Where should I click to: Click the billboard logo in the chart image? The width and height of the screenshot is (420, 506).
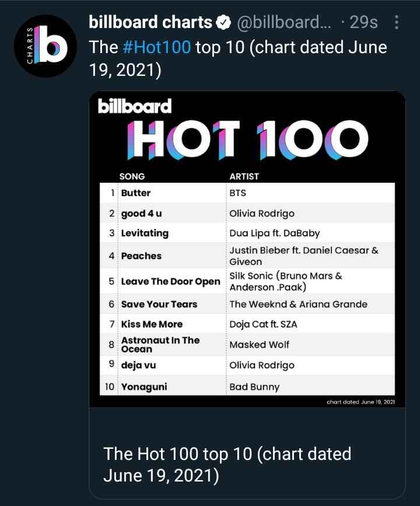(x=135, y=106)
